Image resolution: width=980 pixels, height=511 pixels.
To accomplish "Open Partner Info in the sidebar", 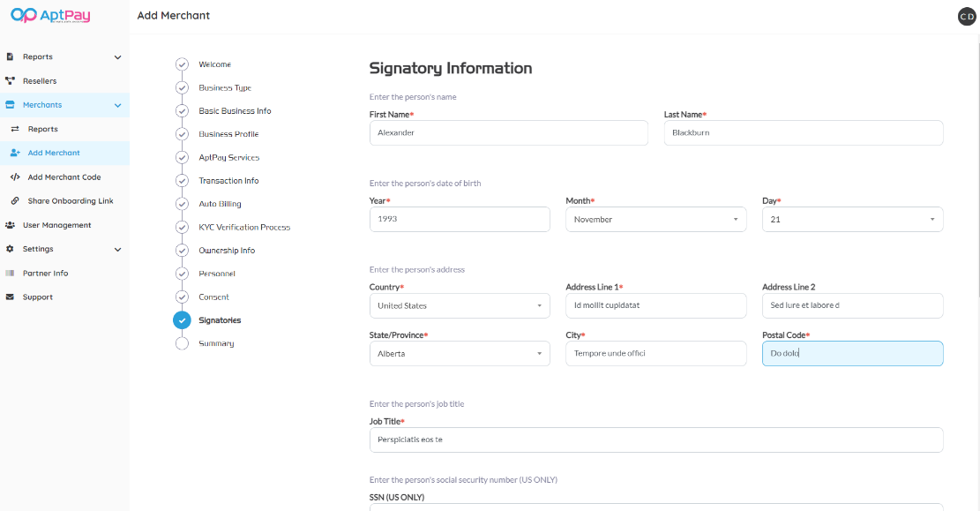I will tap(45, 274).
